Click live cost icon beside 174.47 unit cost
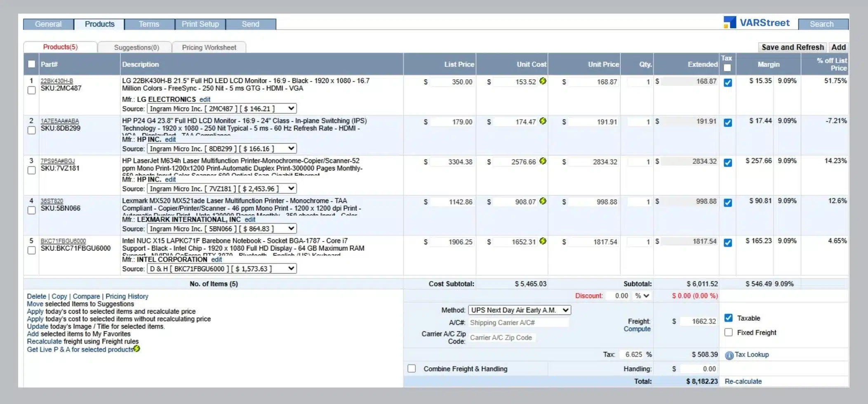 [543, 121]
